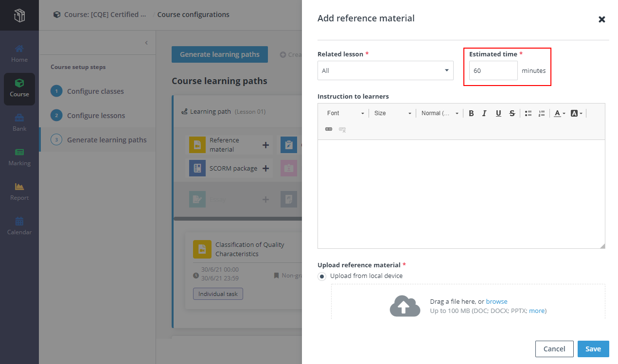The image size is (618, 364).
Task: Click the cloud upload icon
Action: [x=405, y=306]
